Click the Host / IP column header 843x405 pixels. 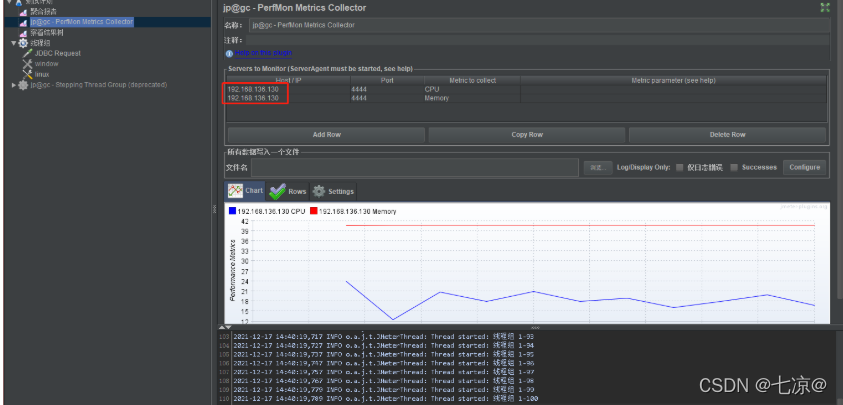click(x=288, y=80)
